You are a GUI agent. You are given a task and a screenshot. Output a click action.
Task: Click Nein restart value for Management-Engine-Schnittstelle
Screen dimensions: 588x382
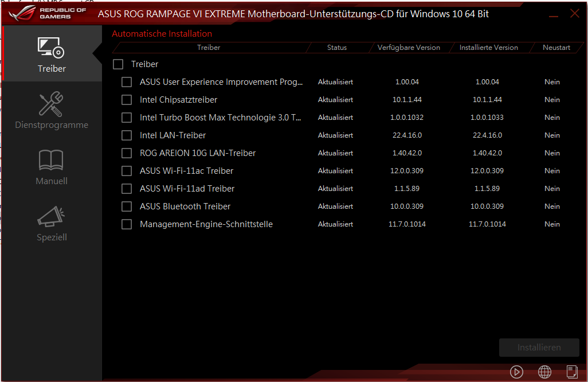552,224
